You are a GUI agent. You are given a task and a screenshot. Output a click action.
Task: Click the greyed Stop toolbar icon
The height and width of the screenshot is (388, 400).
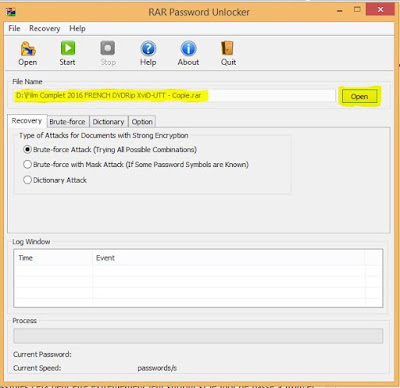coord(108,53)
